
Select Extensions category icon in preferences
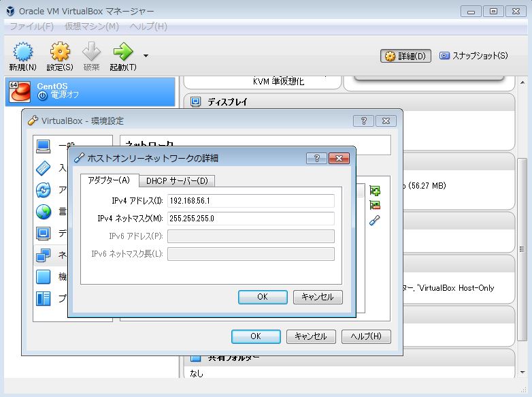[44, 276]
